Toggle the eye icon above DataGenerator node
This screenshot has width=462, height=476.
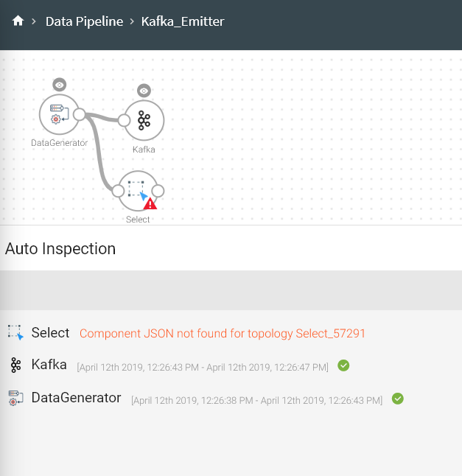coord(60,85)
